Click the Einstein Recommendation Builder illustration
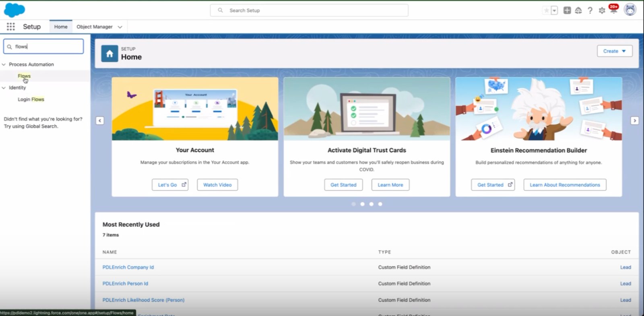The height and width of the screenshot is (316, 644). point(539,109)
